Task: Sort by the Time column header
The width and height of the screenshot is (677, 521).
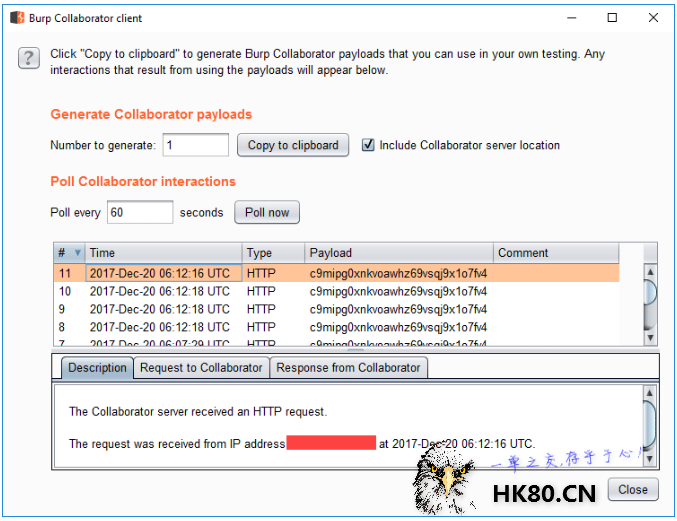Action: tap(163, 253)
